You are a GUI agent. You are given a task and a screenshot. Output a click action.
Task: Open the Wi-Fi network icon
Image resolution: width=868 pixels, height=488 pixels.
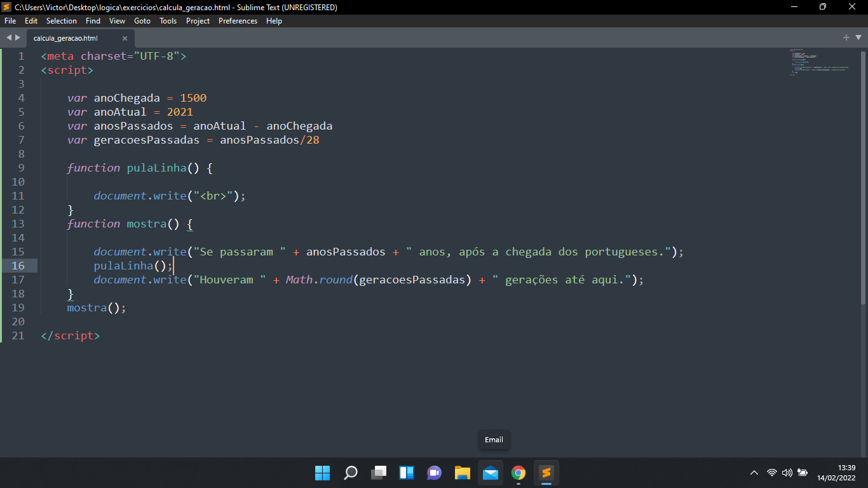coord(772,473)
